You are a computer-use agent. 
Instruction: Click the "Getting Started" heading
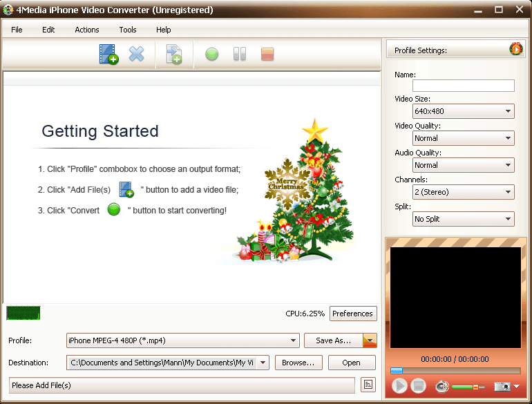(100, 131)
